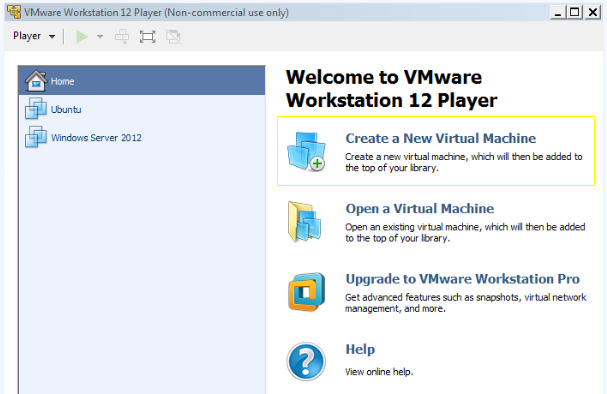The width and height of the screenshot is (607, 394).
Task: Click Upgrade to VMware Workstation Pro link
Action: click(x=463, y=279)
